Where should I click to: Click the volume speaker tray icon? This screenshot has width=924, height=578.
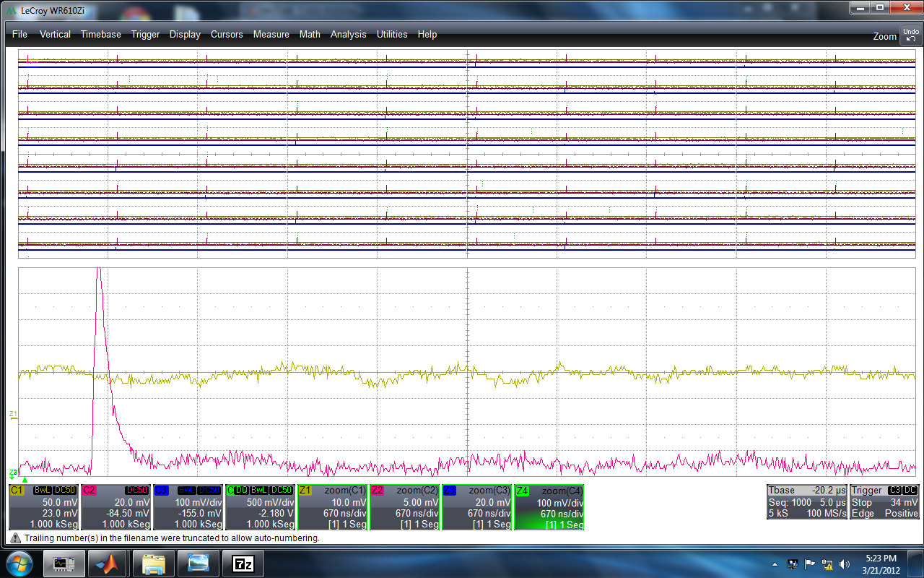(x=844, y=563)
